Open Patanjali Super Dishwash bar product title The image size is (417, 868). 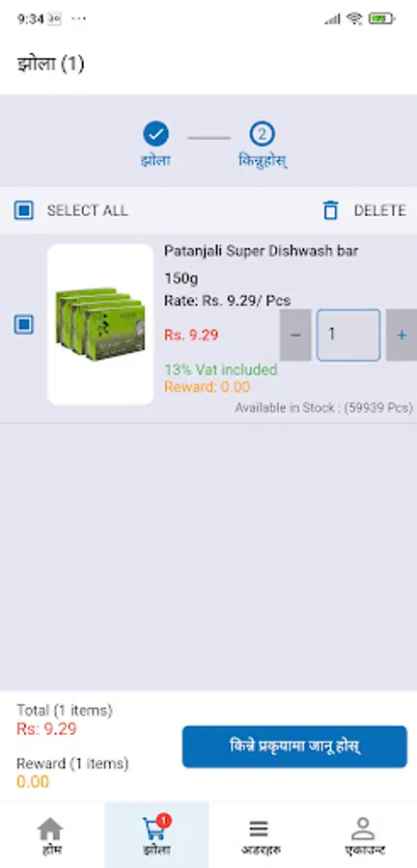[x=261, y=252]
